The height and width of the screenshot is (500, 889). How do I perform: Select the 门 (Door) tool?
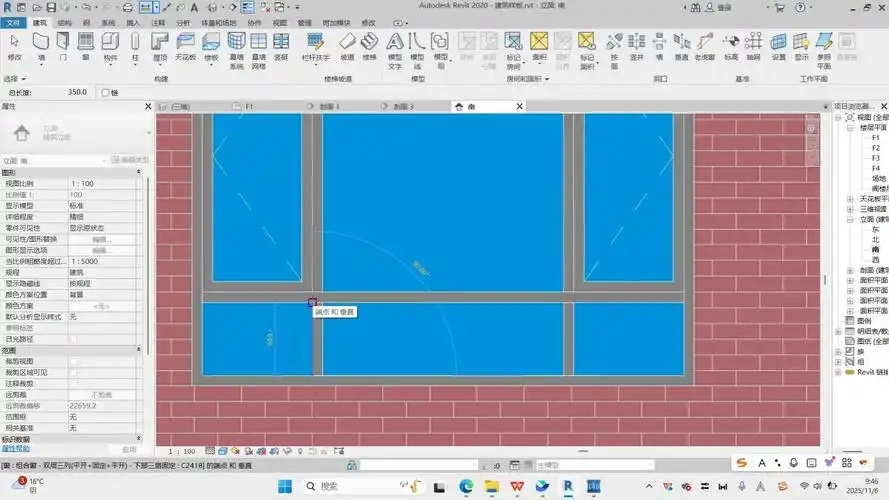pos(63,46)
